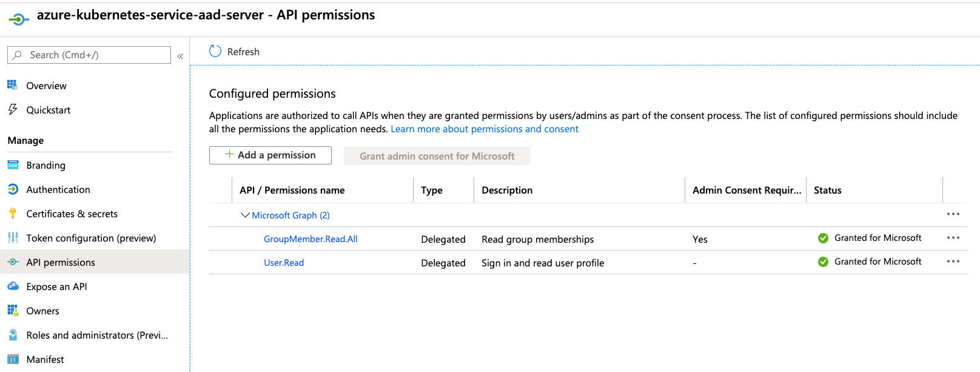Click Granted for Microsoft text for GroupMember.Read.All
The width and height of the screenshot is (980, 372).
point(878,238)
